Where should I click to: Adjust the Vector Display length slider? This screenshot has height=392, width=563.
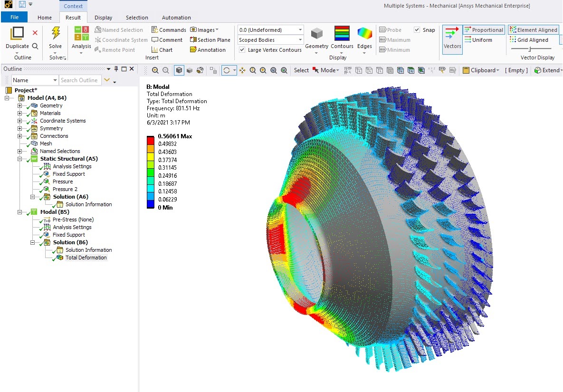point(530,49)
